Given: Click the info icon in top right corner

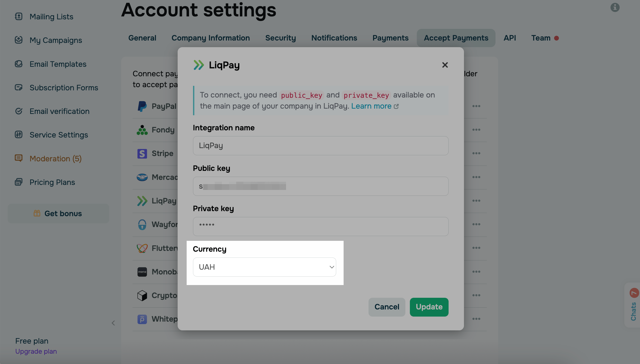Looking at the screenshot, I should click(615, 8).
